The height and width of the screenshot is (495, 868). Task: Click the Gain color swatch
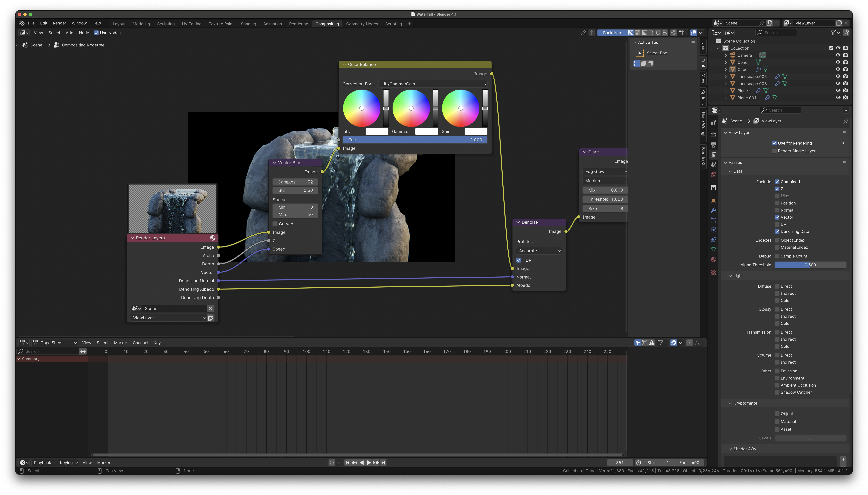click(476, 132)
